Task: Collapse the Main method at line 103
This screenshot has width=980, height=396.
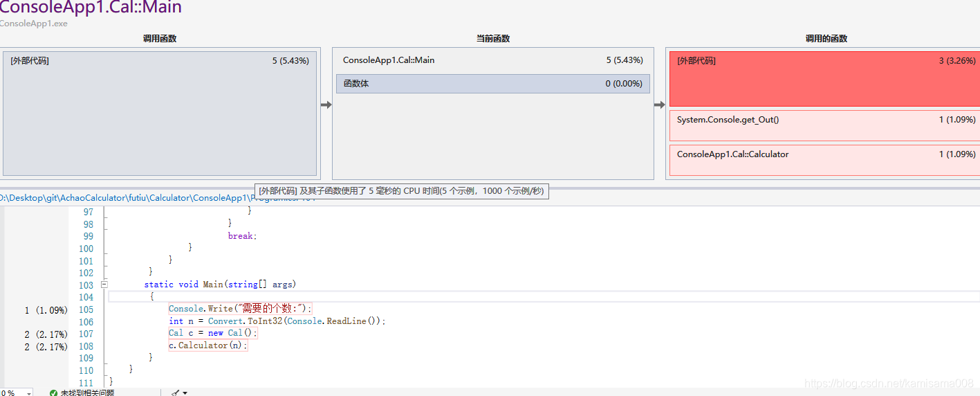Action: (104, 285)
